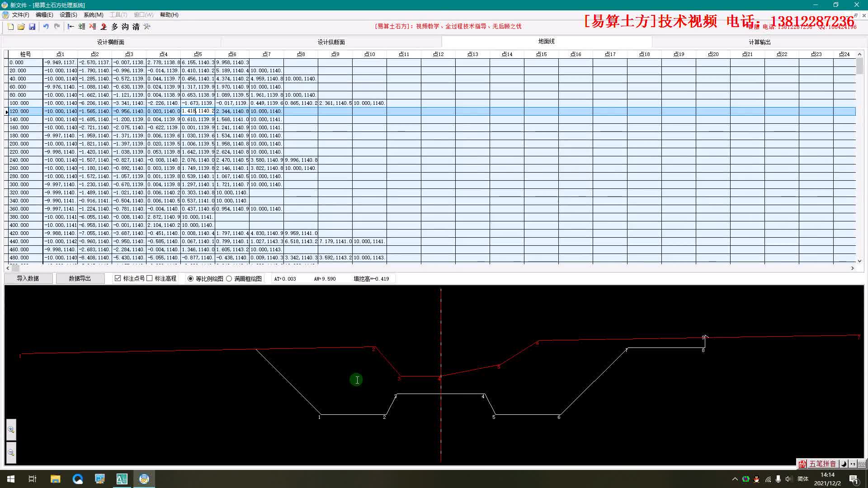
Task: Click the blue Undo arrow icon
Action: click(46, 27)
